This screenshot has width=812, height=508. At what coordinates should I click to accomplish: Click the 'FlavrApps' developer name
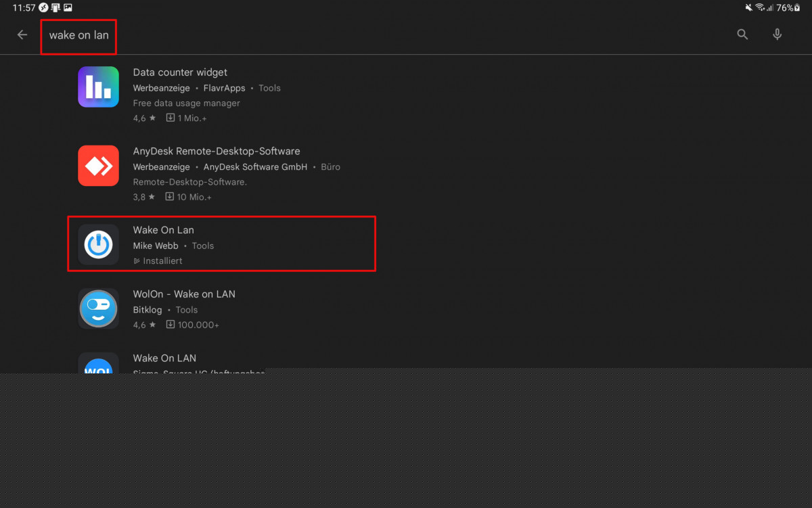pos(225,88)
